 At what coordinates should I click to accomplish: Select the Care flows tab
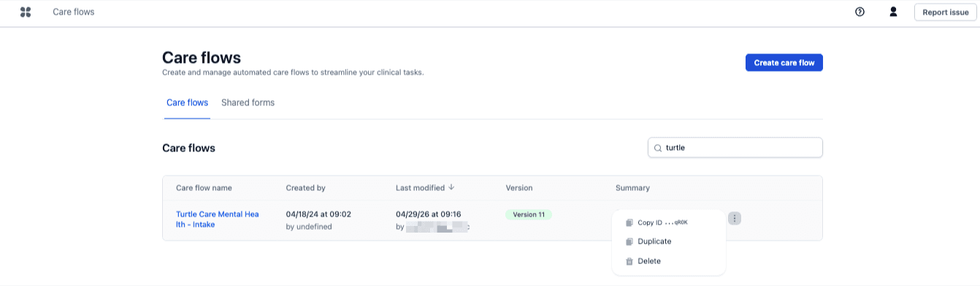tap(187, 102)
